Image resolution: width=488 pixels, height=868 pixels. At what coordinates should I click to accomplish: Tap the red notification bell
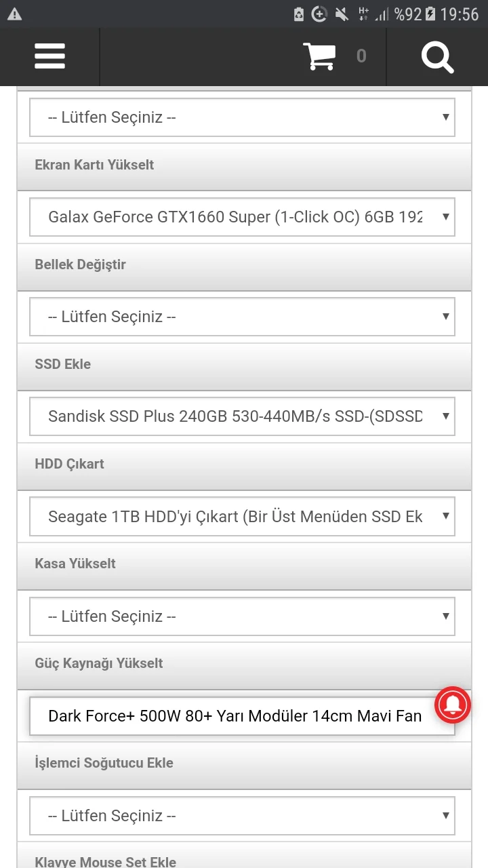click(453, 705)
